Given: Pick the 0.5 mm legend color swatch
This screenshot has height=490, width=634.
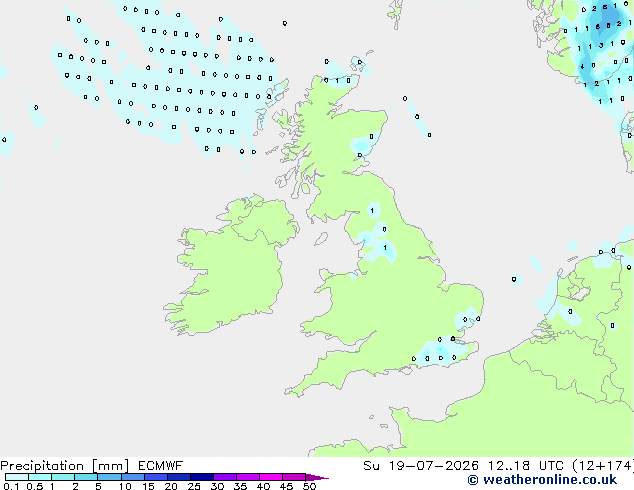Looking at the screenshot, I should click(x=40, y=477).
